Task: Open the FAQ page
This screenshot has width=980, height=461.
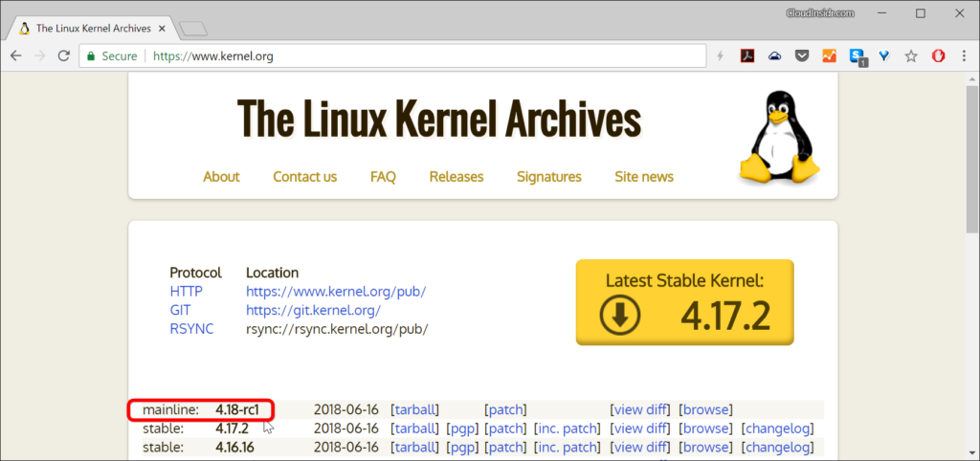Action: click(383, 177)
